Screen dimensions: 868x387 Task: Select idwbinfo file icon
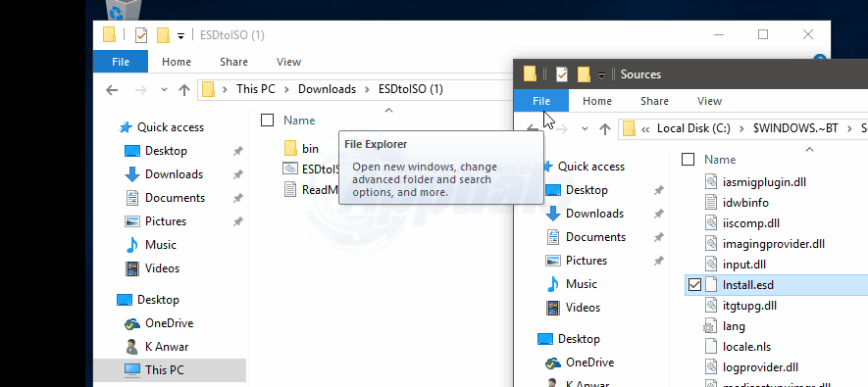[x=711, y=202]
